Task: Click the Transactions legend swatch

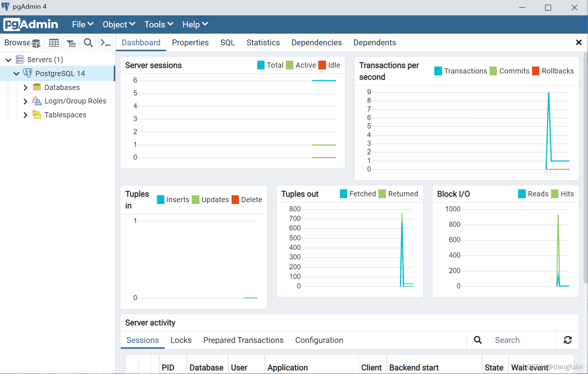Action: 438,71
